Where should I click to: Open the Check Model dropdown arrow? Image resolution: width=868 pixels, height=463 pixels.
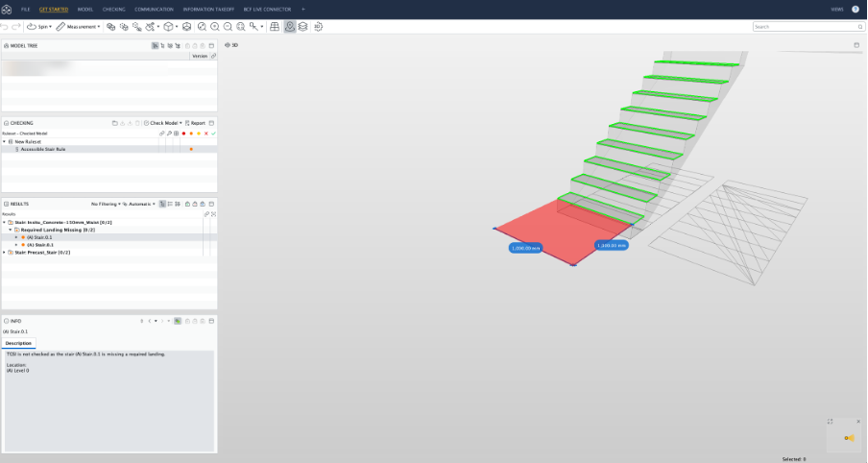coord(181,123)
